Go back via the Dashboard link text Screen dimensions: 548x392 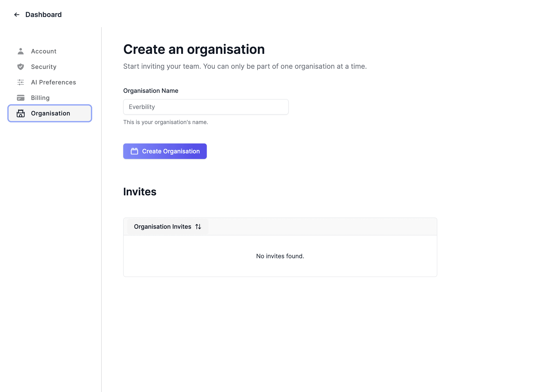pyautogui.click(x=44, y=15)
